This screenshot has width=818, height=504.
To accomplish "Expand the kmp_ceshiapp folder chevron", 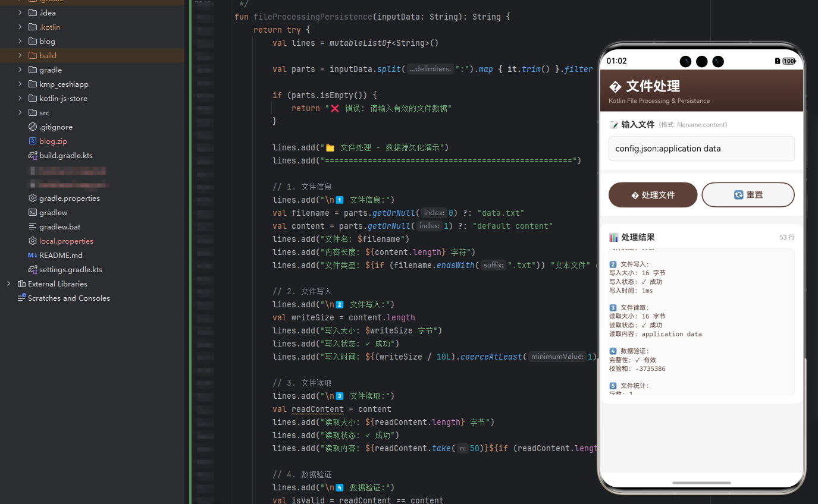I will tap(20, 84).
